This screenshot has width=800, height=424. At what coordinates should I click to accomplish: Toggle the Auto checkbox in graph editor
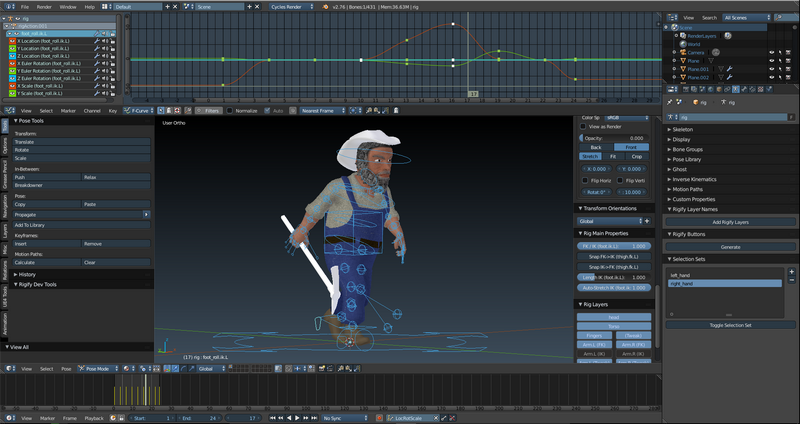coord(267,110)
